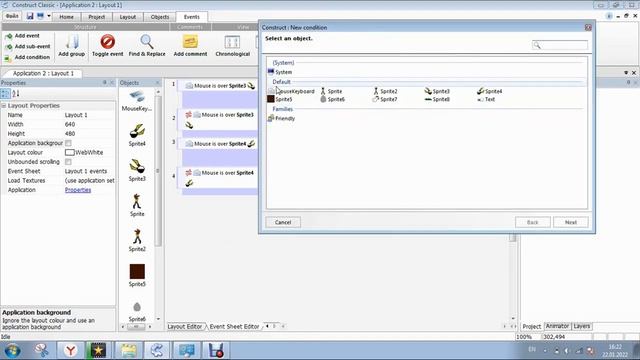
Task: Click the Save icon in the quick toolbar
Action: tap(30, 16)
